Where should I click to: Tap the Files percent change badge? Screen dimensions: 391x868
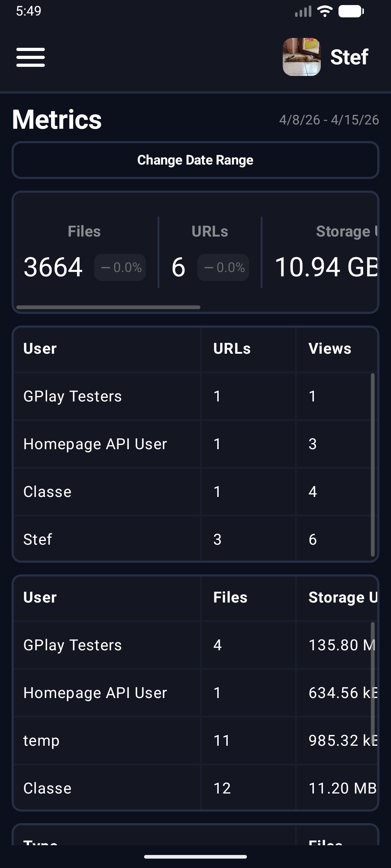(x=120, y=268)
